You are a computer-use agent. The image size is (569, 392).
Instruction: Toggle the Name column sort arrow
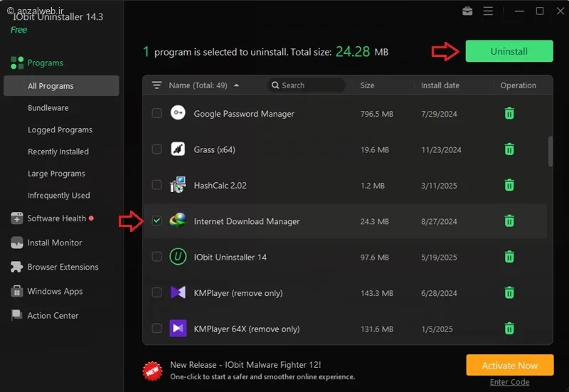click(x=237, y=85)
